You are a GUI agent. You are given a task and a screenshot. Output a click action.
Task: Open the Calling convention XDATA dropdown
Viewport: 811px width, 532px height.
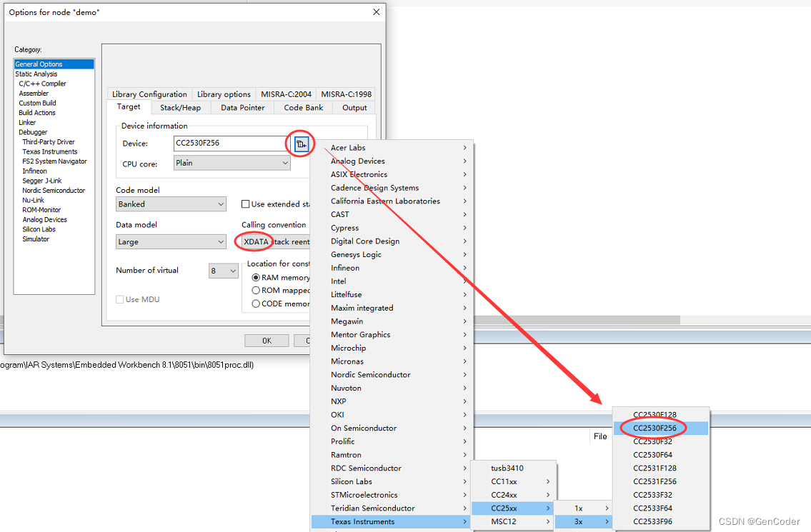tap(277, 242)
